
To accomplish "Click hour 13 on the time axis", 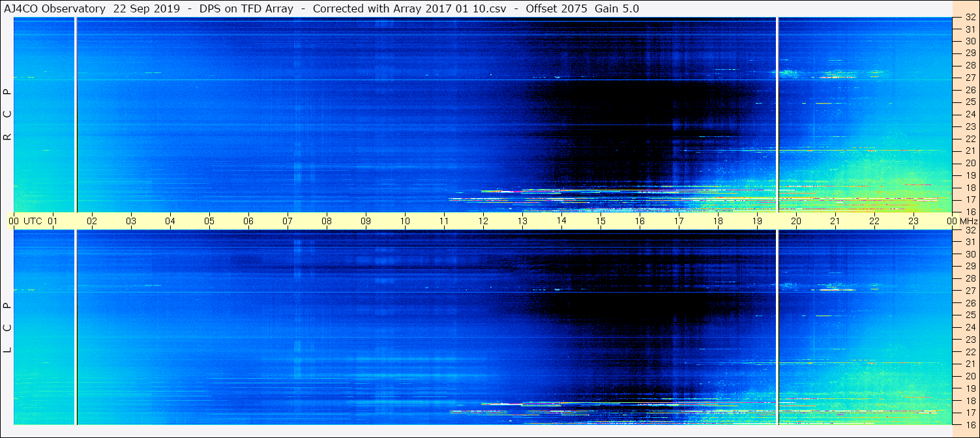I will (x=522, y=221).
